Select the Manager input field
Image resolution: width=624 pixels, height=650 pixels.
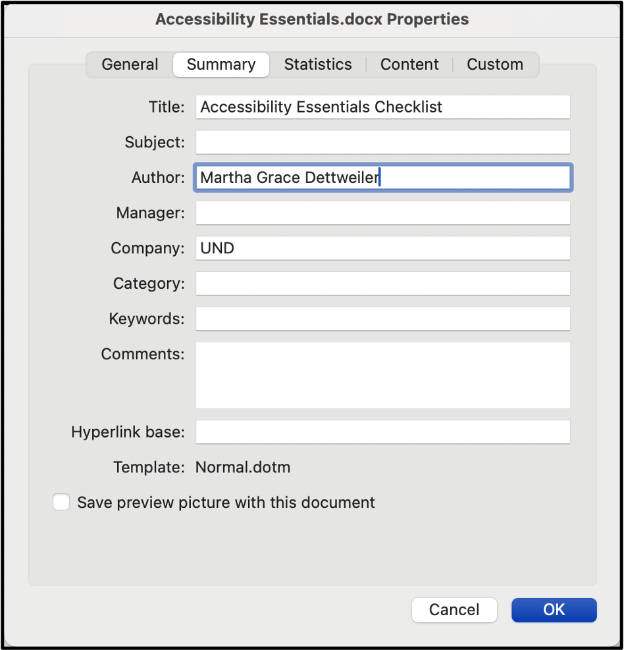tap(382, 213)
